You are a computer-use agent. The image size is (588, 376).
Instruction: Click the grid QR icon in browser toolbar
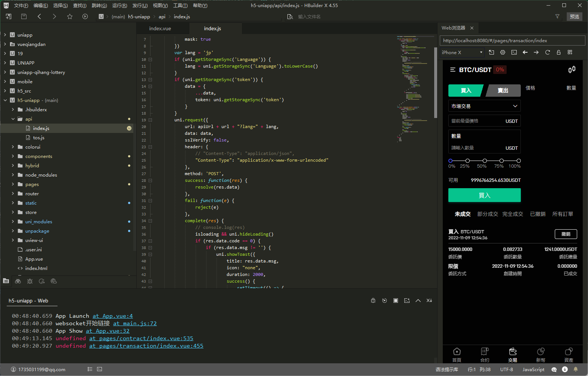click(570, 52)
